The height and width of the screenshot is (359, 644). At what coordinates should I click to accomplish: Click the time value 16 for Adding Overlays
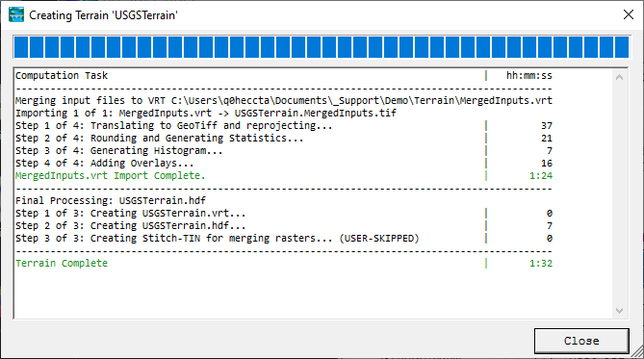(547, 163)
